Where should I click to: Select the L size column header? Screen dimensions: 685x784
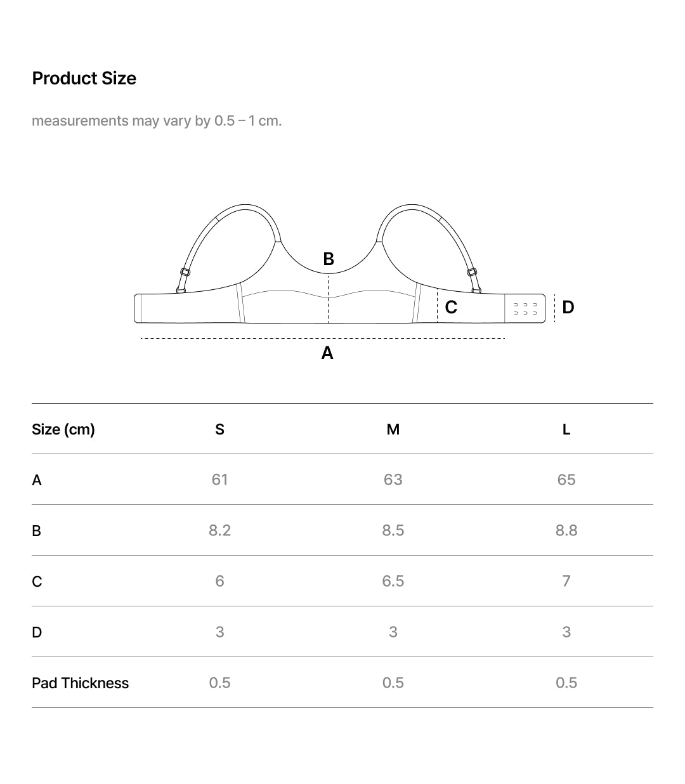coord(566,429)
